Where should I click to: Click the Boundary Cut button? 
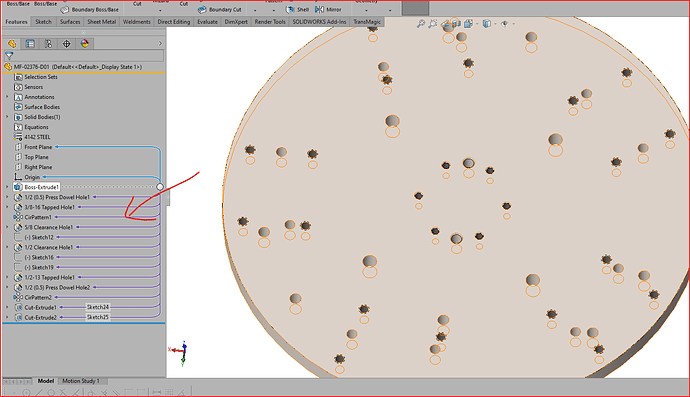[x=220, y=9]
